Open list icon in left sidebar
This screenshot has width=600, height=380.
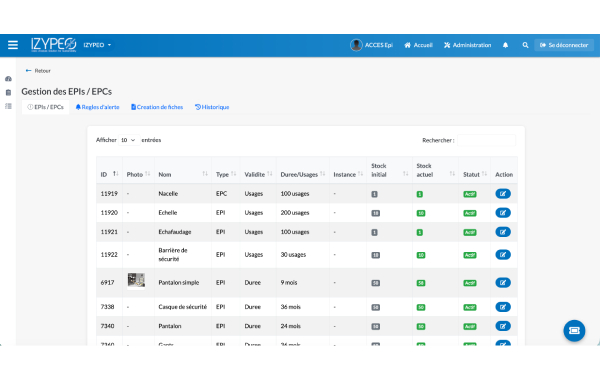[x=8, y=106]
